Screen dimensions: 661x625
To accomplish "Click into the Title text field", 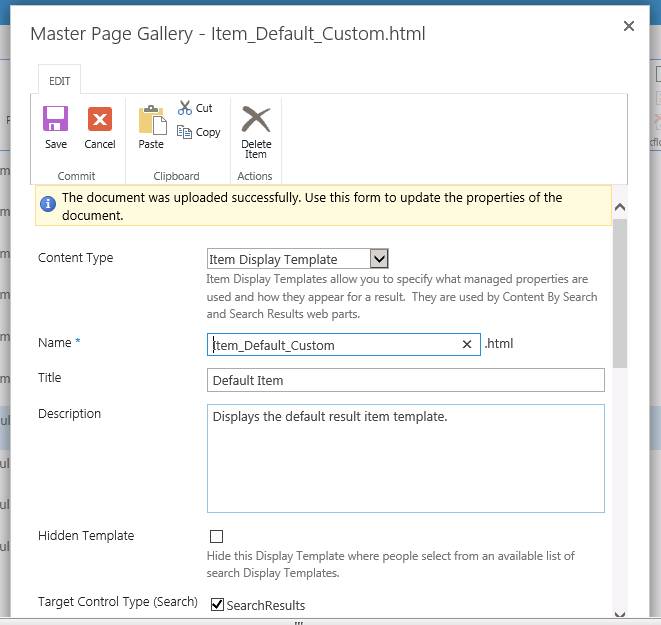I will coord(405,380).
